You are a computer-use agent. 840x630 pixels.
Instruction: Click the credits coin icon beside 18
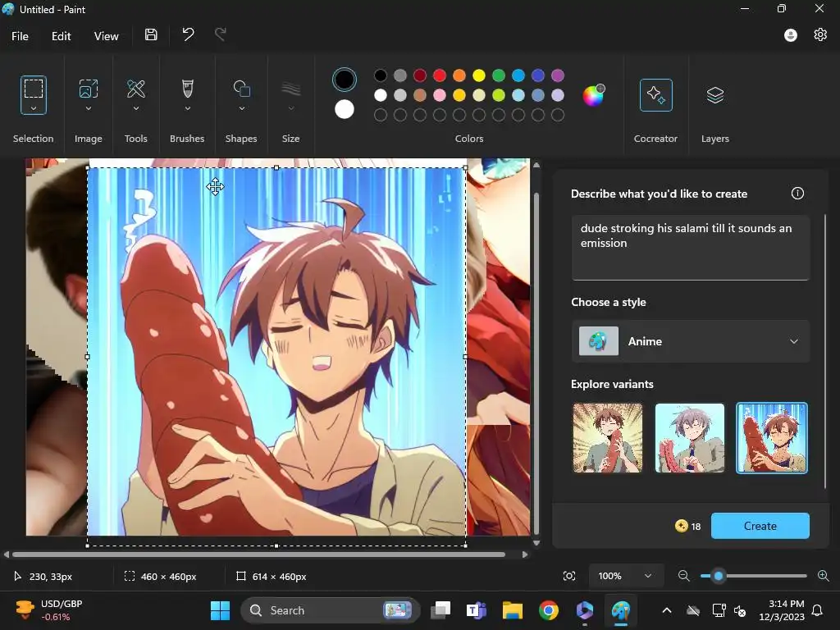[682, 526]
